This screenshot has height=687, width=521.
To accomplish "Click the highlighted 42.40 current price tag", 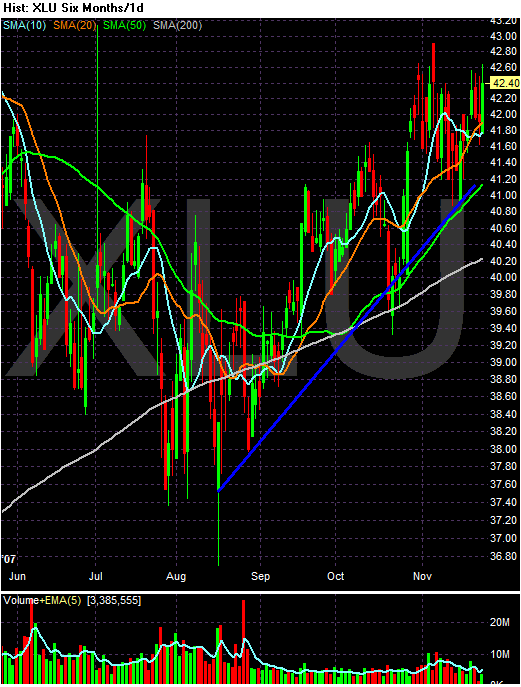I will click(505, 83).
